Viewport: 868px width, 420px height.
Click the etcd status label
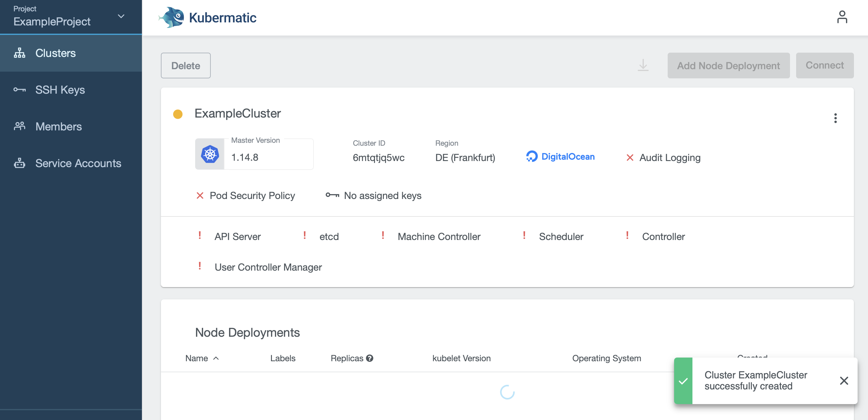(329, 237)
